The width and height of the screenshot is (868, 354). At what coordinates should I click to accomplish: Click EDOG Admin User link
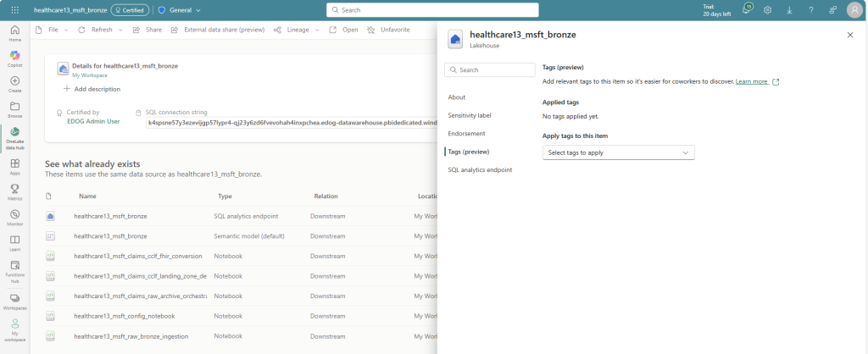tap(93, 121)
